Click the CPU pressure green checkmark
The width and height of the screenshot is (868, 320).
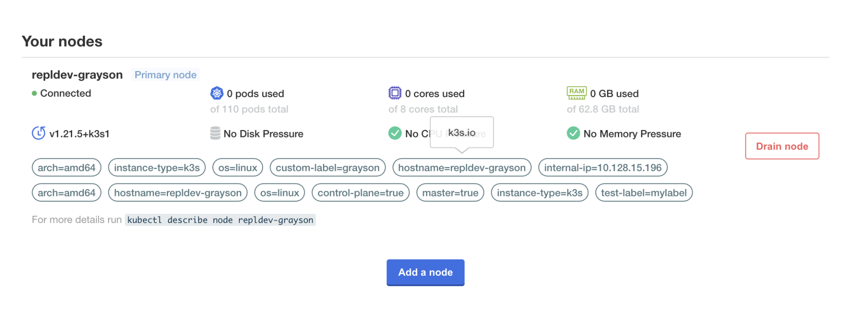pyautogui.click(x=395, y=133)
